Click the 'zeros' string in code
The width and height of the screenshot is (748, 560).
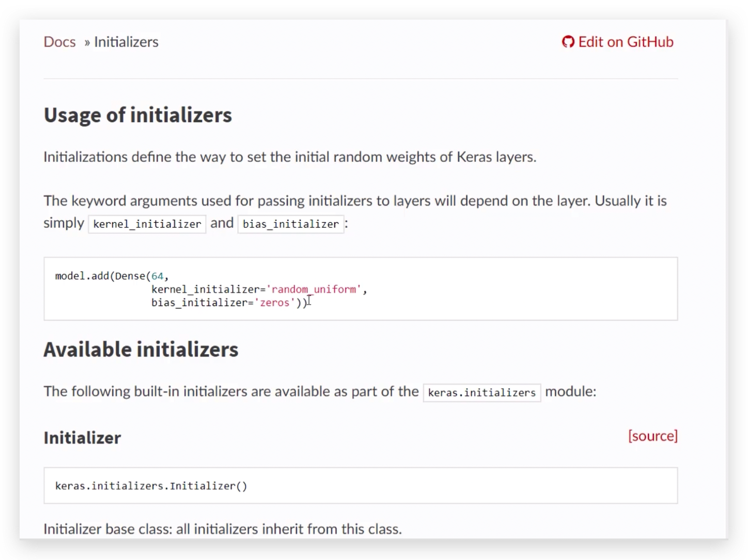point(274,303)
